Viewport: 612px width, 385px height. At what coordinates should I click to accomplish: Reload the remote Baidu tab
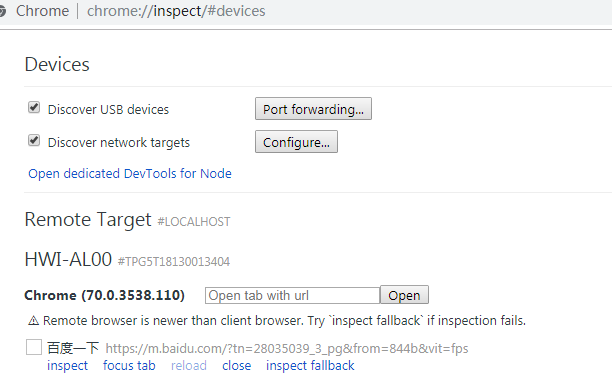tap(189, 365)
